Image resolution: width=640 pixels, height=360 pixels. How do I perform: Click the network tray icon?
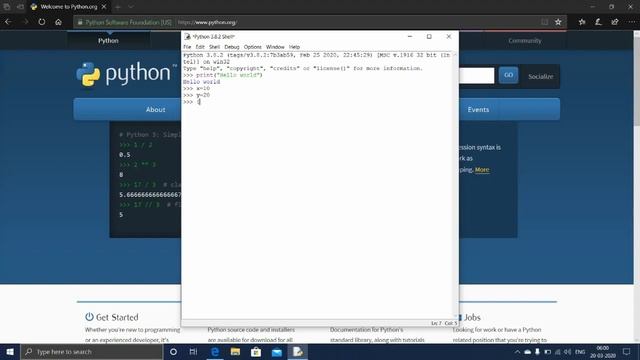click(x=558, y=352)
